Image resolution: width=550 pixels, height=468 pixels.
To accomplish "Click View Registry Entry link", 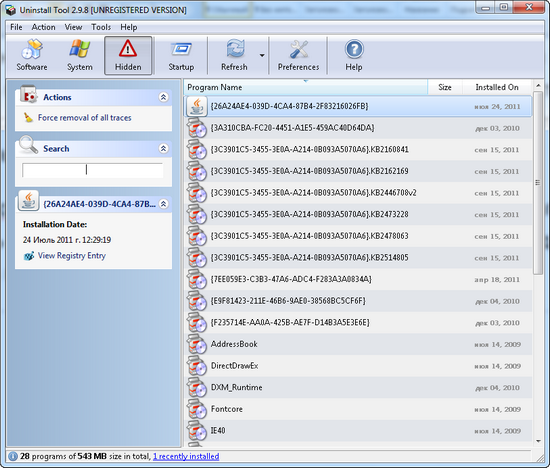I will [72, 255].
